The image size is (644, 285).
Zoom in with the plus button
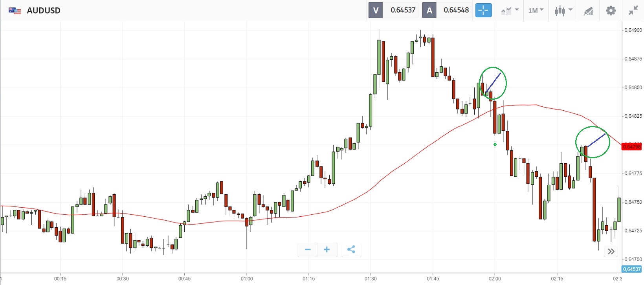(x=327, y=250)
